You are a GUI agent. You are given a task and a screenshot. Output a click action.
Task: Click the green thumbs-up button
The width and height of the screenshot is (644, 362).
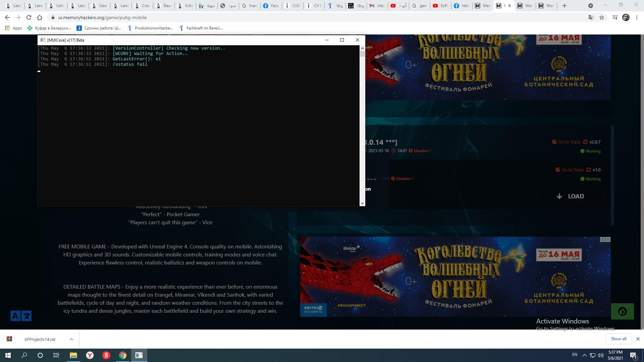coord(623,311)
